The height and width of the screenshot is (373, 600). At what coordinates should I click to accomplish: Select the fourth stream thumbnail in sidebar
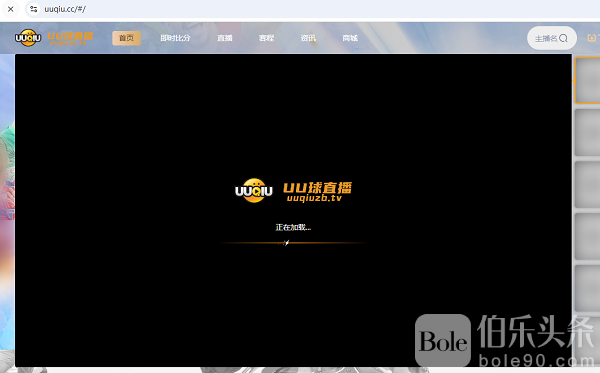coord(588,236)
